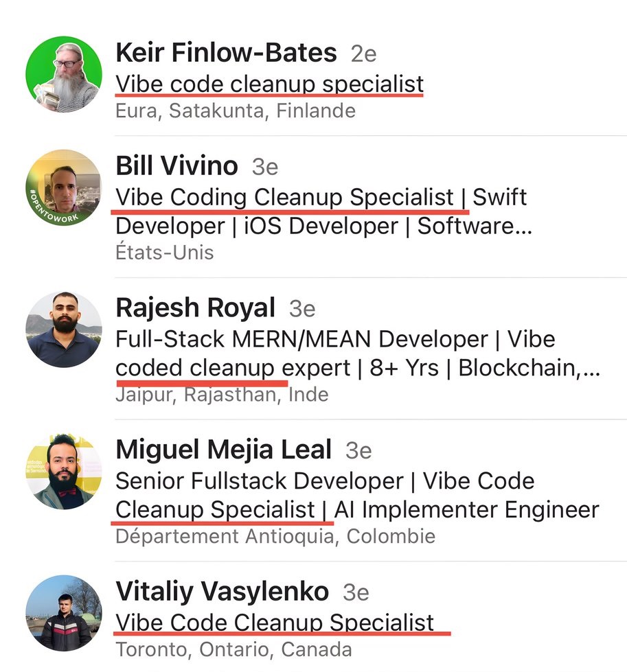Screen dimensions: 627x672
Task: Click Vitaliy's "Vibe Code Cleanup Specialist" headline
Action: [x=275, y=622]
